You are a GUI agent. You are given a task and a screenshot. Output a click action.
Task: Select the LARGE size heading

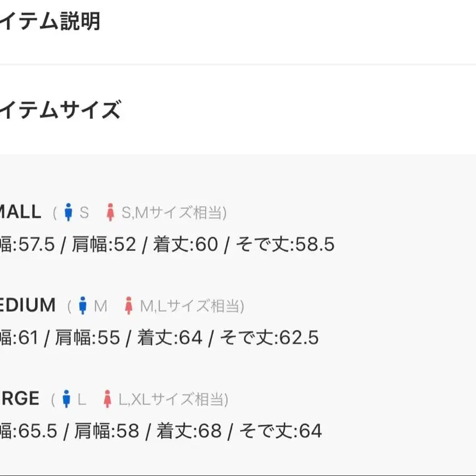[19, 399]
